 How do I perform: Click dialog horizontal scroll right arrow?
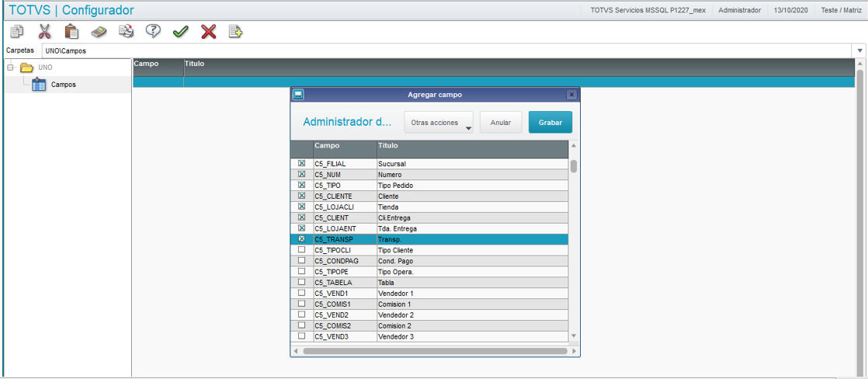(574, 351)
